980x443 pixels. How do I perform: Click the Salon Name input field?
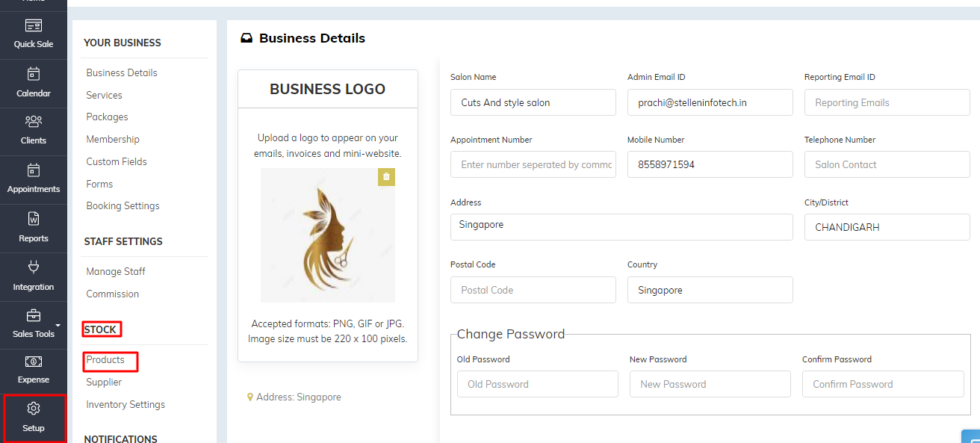[533, 102]
